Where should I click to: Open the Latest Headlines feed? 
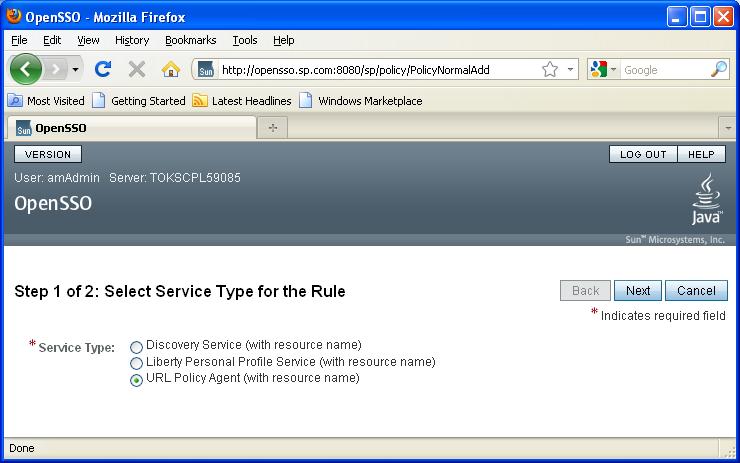coord(242,101)
